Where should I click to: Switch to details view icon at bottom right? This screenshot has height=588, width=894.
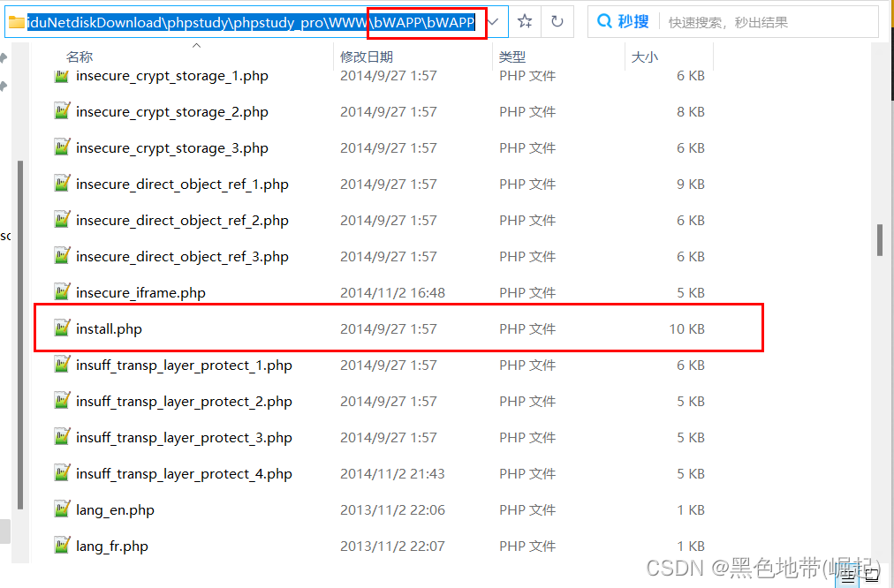847,576
